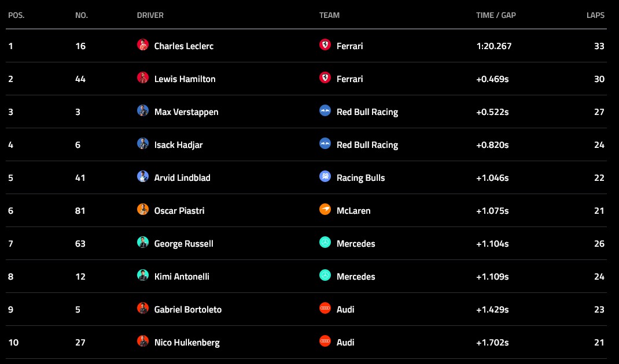Open George Russell's driver name link

tap(183, 244)
